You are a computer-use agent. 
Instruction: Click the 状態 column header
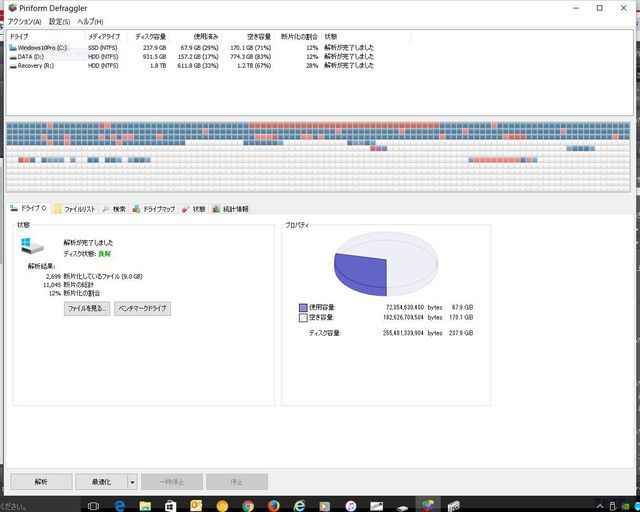point(366,37)
